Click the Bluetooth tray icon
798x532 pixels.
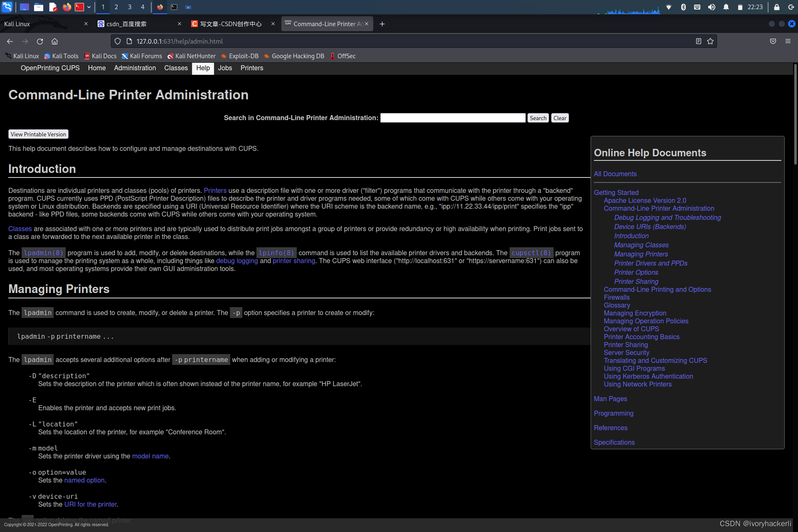(x=683, y=7)
